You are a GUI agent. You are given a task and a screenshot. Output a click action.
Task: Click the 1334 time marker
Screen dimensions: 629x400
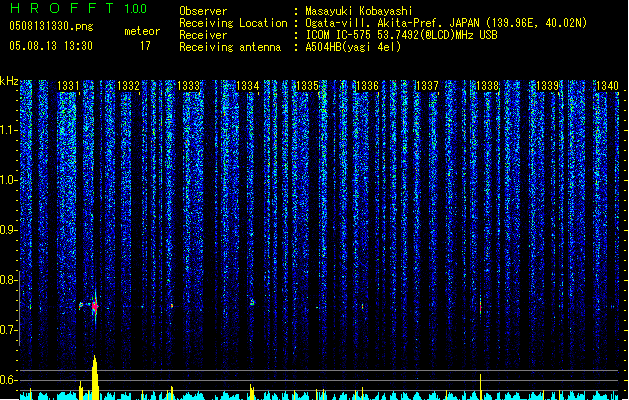pos(248,86)
